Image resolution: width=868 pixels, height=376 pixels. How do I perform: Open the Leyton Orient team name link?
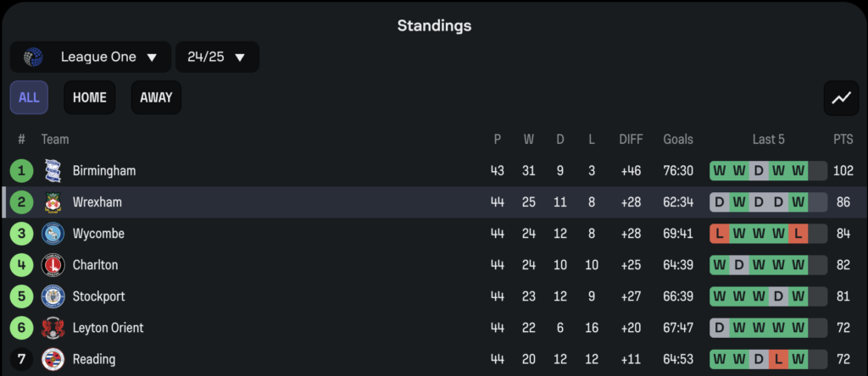108,329
